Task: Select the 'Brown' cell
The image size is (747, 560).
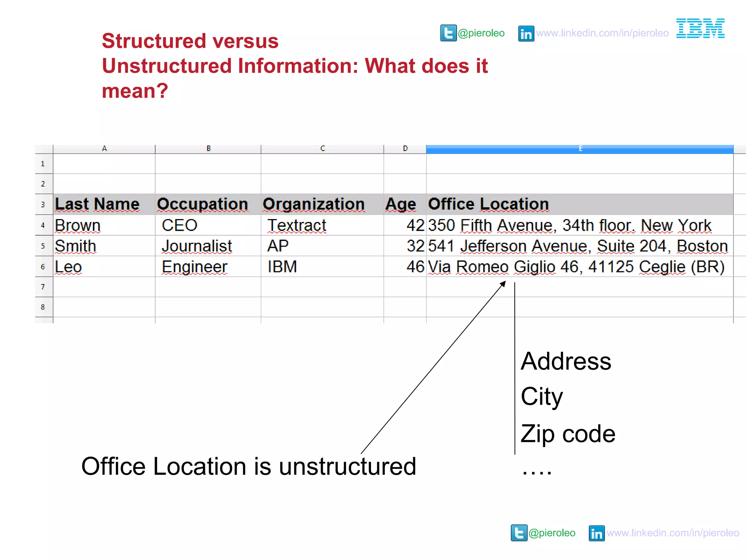Action: pyautogui.click(x=104, y=225)
